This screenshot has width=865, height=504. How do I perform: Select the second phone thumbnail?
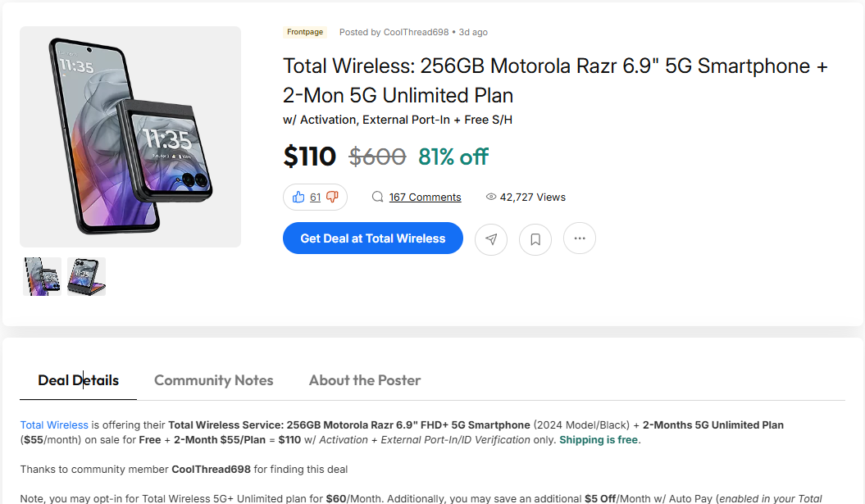point(85,276)
